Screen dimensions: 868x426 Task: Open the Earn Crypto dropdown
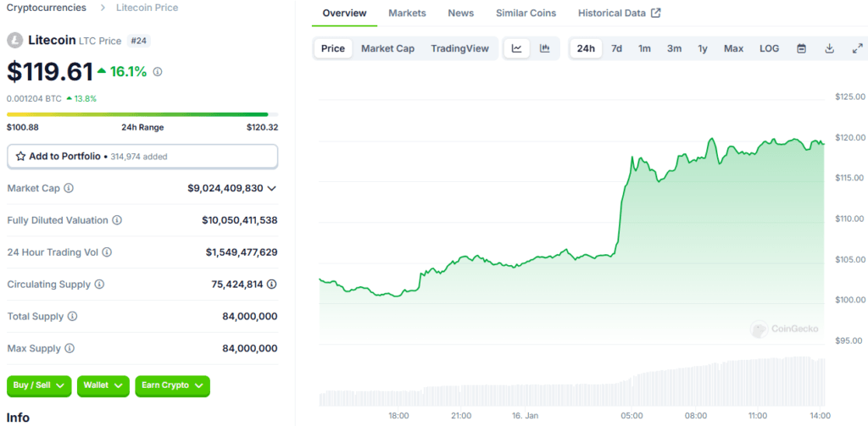coord(173,385)
